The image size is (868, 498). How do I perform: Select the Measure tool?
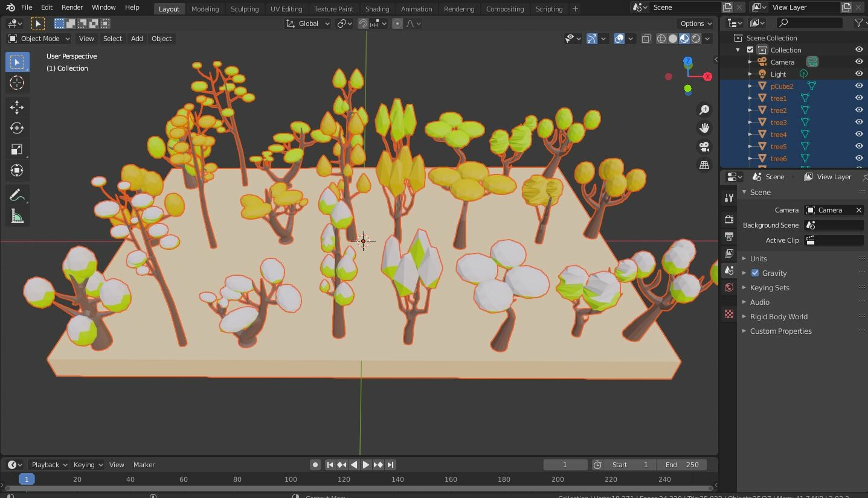pos(17,215)
